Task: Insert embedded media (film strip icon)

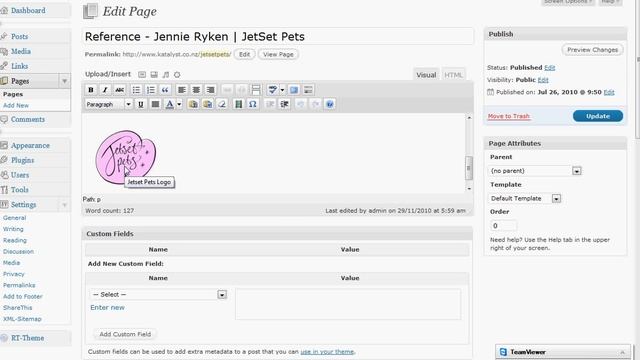Action: pos(239,104)
